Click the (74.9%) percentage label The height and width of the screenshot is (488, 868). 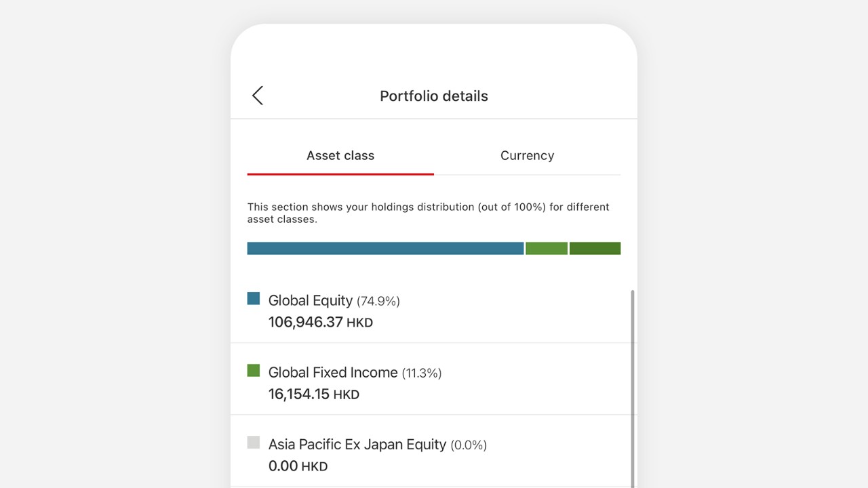(378, 301)
